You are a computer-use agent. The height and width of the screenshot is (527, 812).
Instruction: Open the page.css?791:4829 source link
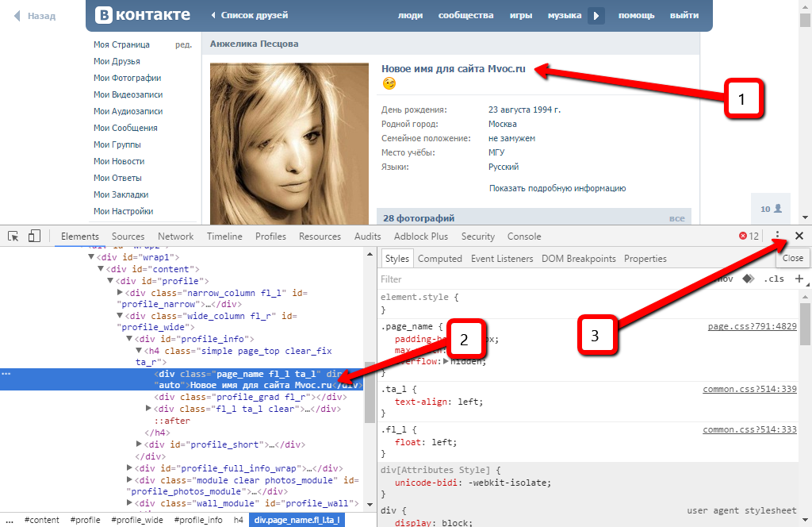752,326
